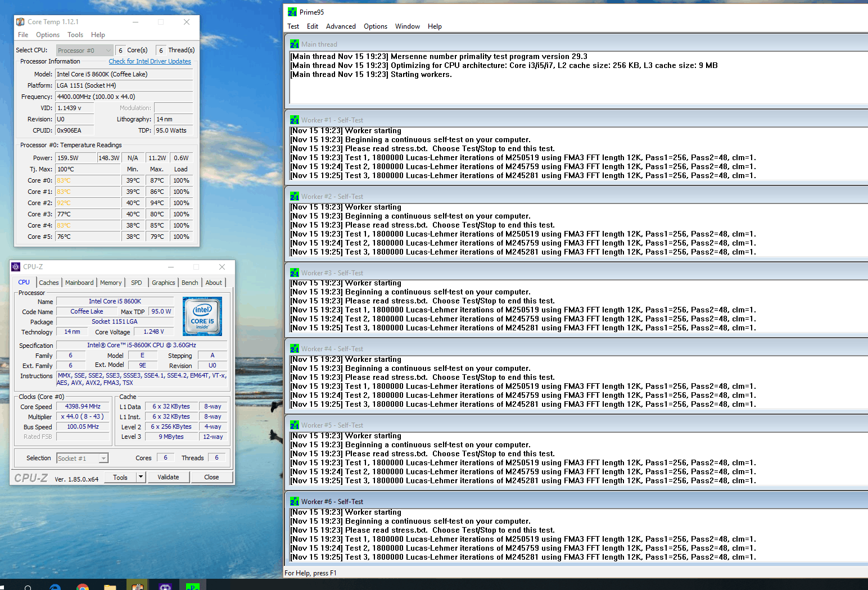This screenshot has height=590, width=868.
Task: Click the Multiplier value x 44.0 ( 8 - 43 )
Action: click(83, 416)
